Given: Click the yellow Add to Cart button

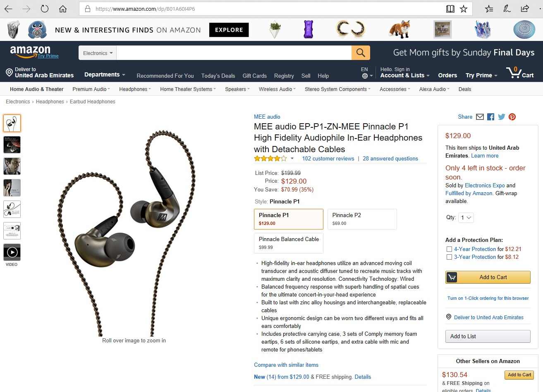Looking at the screenshot, I should [x=488, y=277].
